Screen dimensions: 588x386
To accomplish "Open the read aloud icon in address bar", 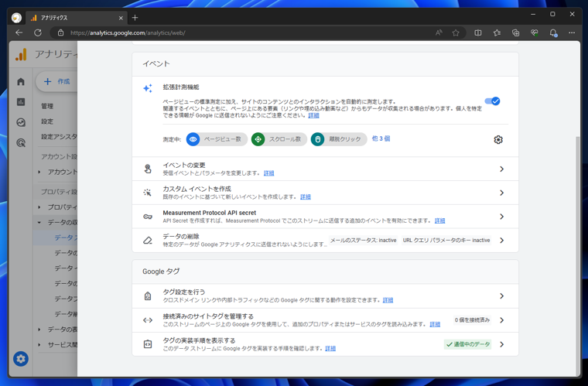I will [x=439, y=32].
